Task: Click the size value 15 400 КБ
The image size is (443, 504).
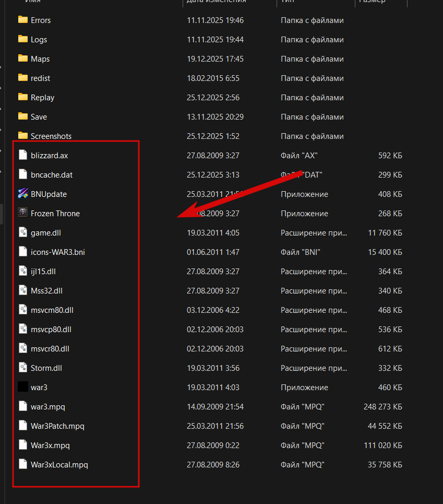Action: [x=385, y=252]
